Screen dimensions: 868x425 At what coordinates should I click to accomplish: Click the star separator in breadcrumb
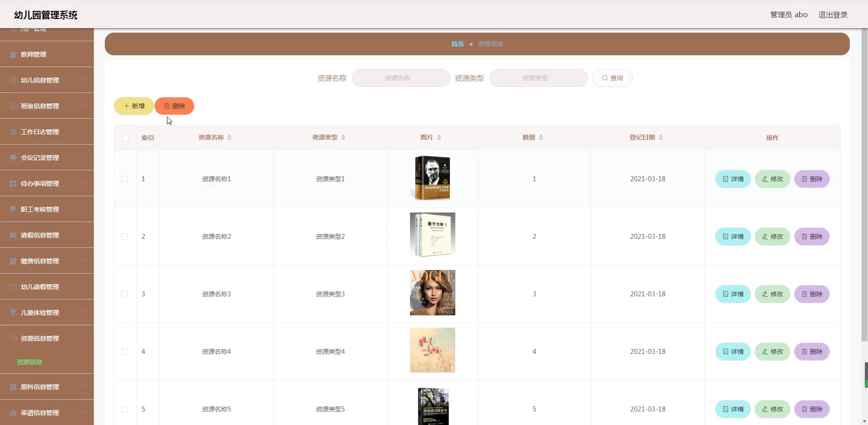click(471, 44)
